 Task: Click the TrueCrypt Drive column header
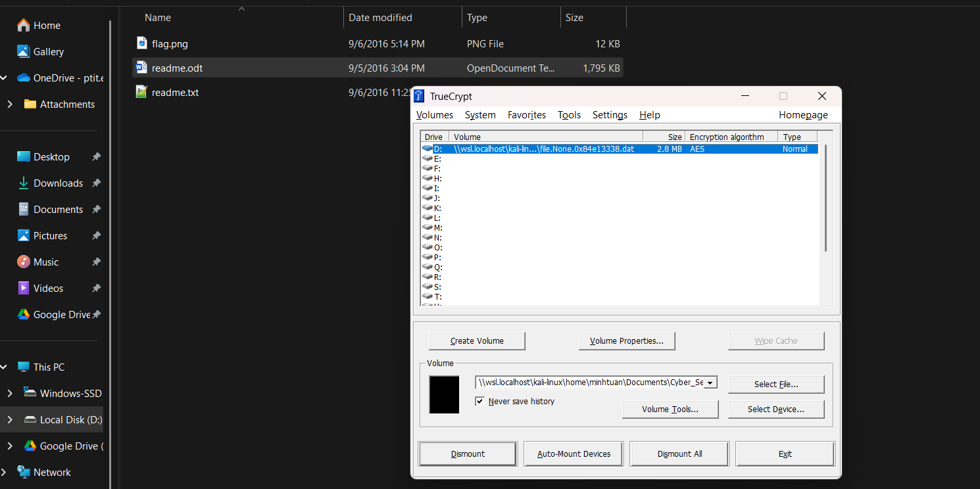click(x=435, y=137)
